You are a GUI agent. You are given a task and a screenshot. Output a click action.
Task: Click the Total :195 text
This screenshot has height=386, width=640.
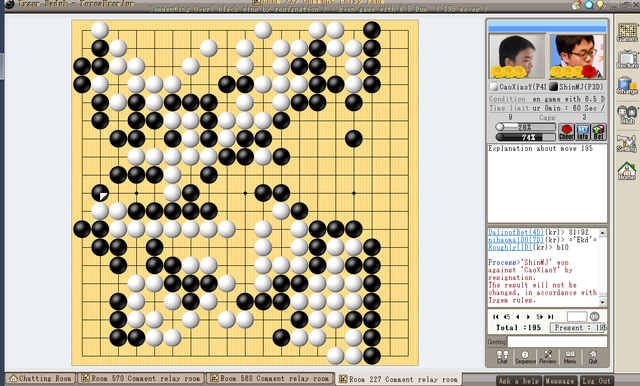[x=518, y=328]
